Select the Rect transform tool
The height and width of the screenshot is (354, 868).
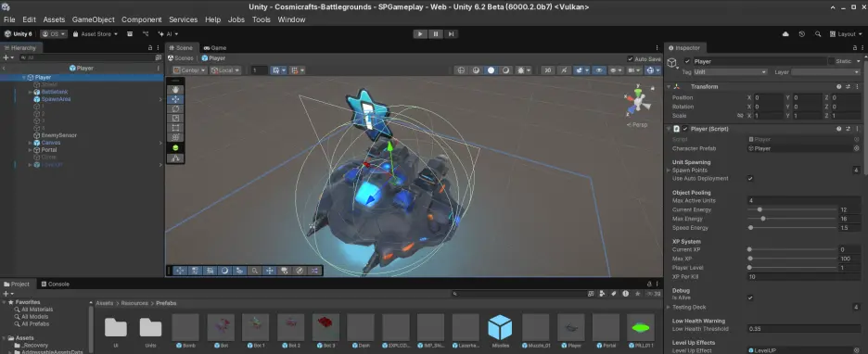175,128
